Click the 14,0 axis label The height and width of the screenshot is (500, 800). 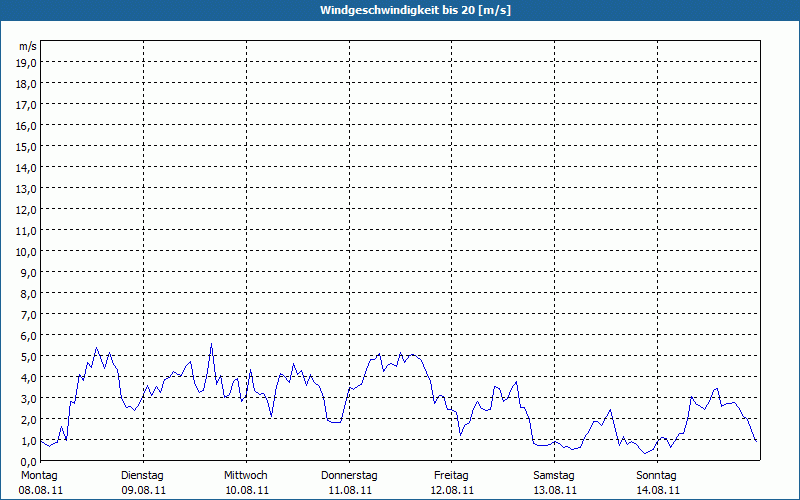coord(26,168)
